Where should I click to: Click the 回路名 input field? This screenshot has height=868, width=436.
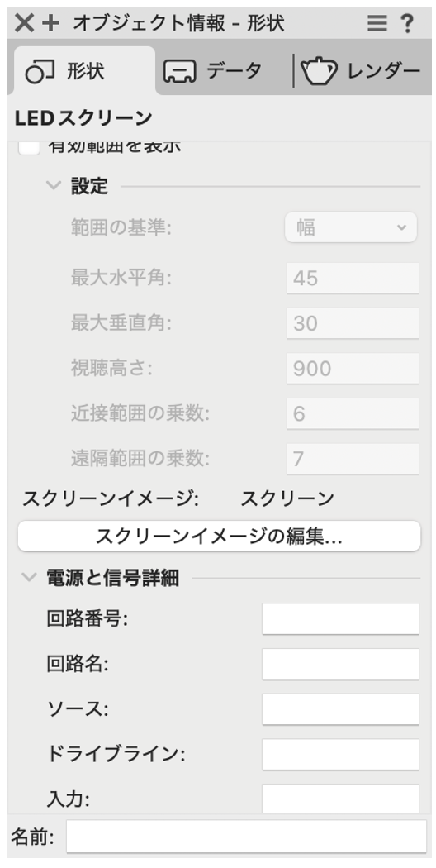pyautogui.click(x=340, y=665)
